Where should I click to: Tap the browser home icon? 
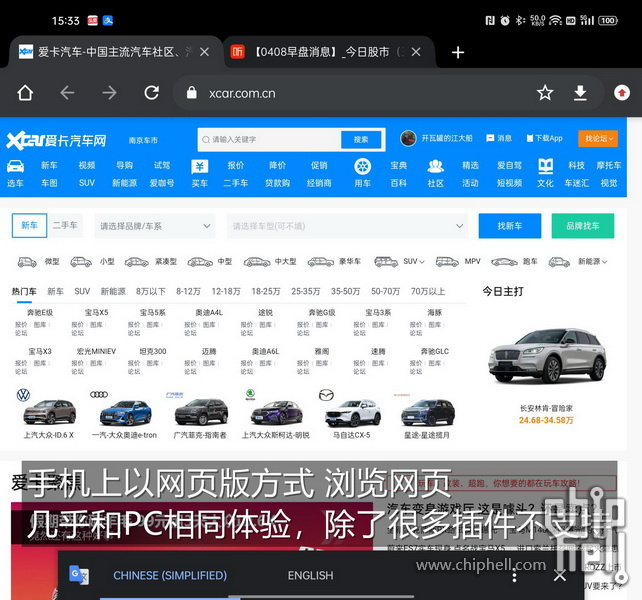(25, 93)
